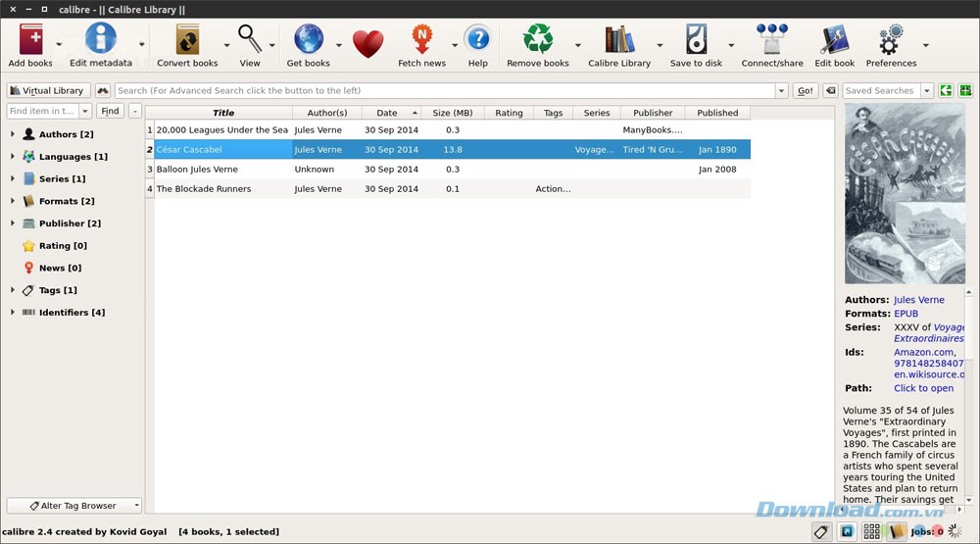Click the Virtual Library button

coord(49,90)
